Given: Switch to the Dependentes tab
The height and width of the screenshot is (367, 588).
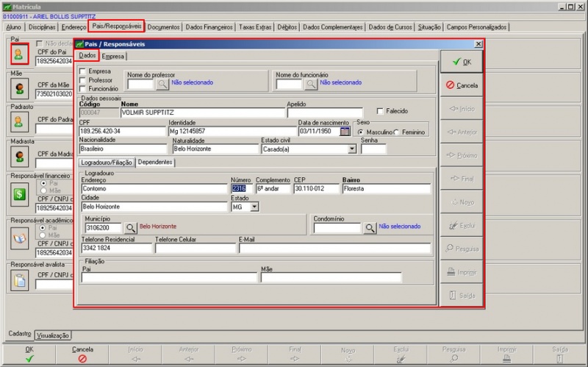Looking at the screenshot, I should (155, 162).
